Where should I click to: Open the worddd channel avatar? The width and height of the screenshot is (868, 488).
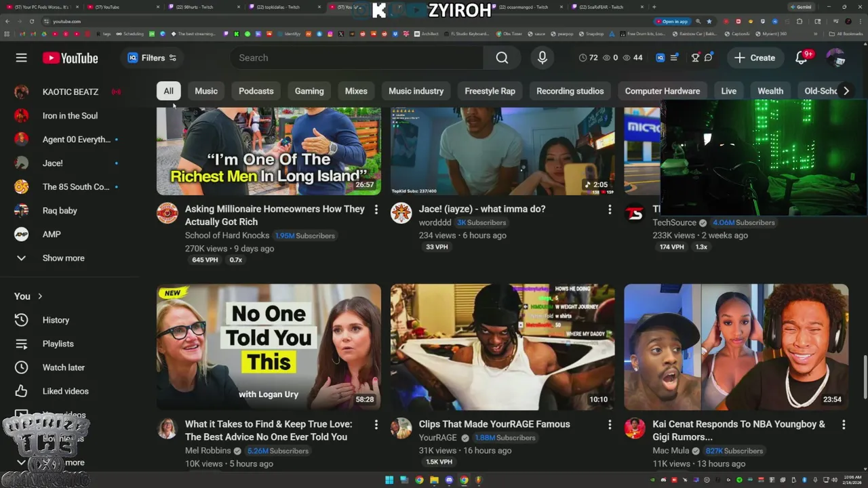[x=401, y=213]
